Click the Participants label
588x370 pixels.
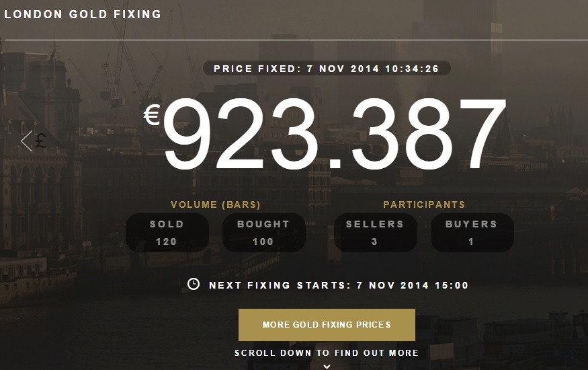click(424, 205)
